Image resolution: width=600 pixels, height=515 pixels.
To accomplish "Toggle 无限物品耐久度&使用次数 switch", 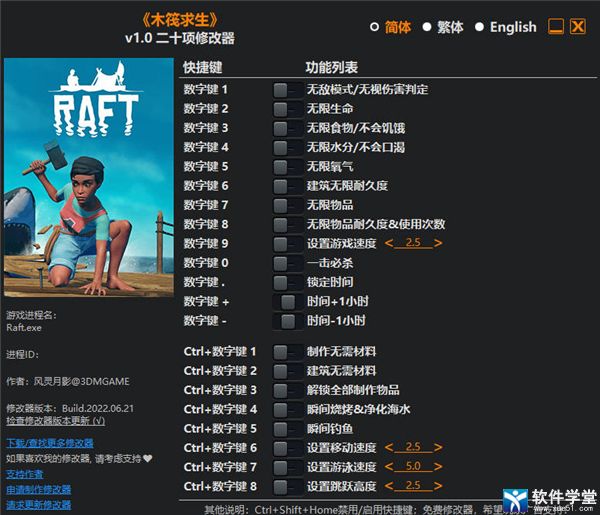I will (x=287, y=225).
